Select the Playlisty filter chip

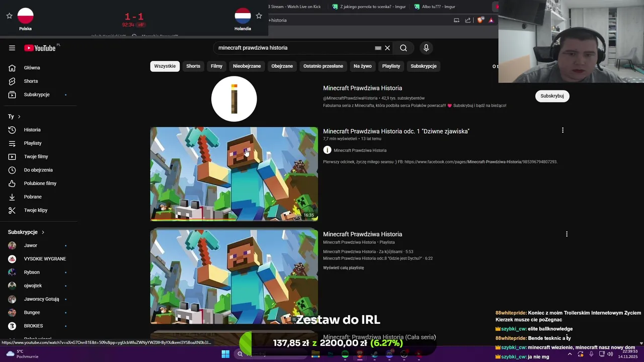(x=391, y=66)
